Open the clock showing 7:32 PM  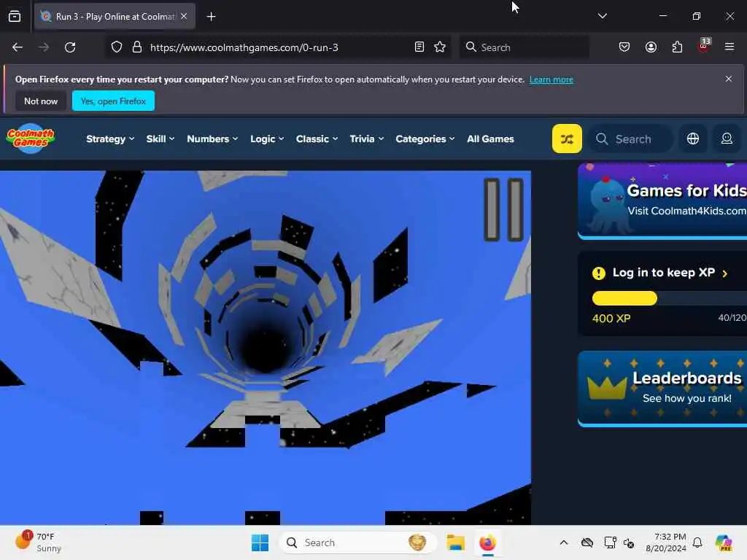pos(665,542)
